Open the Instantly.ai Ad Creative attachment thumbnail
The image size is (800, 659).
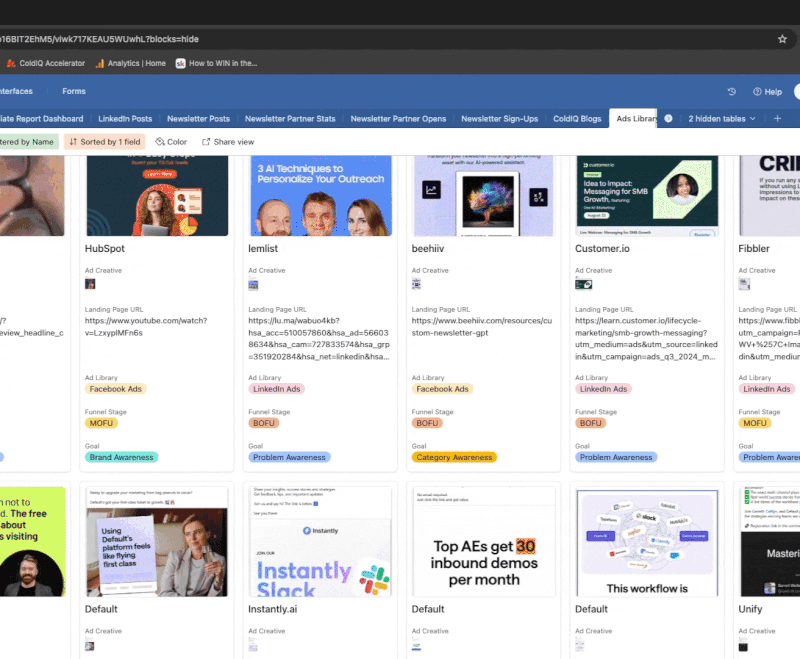point(253,646)
